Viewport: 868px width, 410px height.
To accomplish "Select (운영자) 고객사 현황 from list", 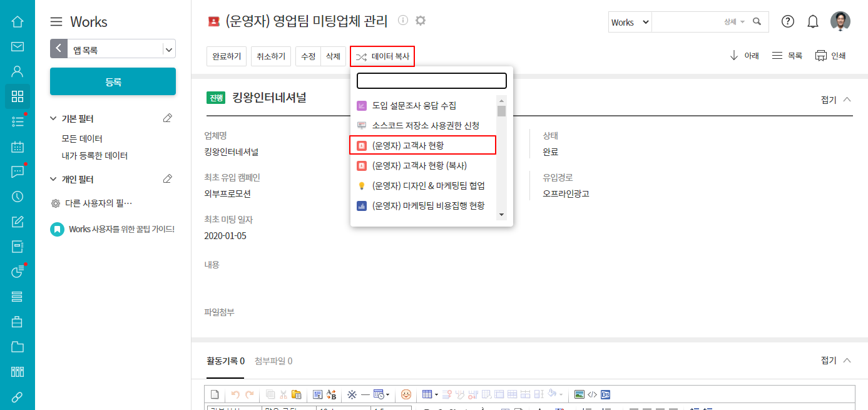I will (422, 145).
